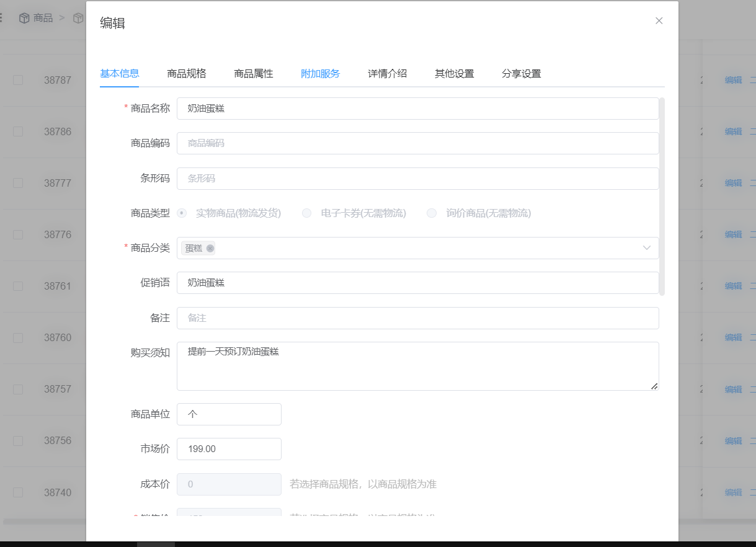Go to 详情介绍 tab

[388, 73]
